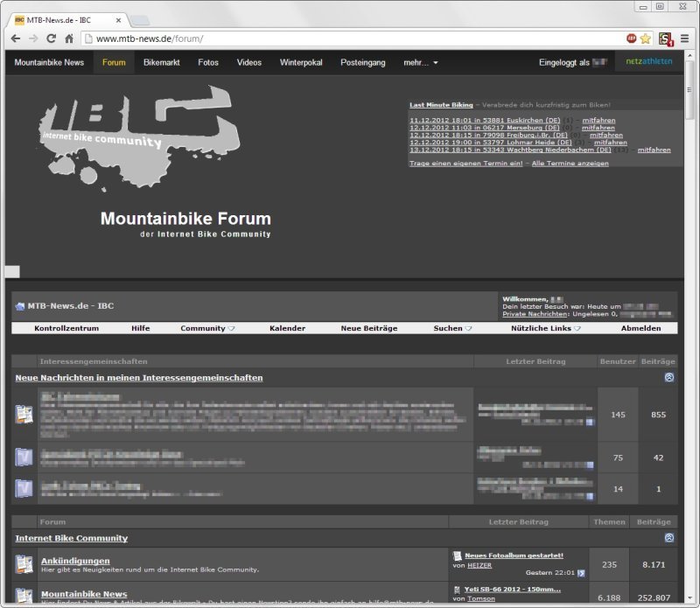The image size is (700, 608).
Task: Go to last post arrow in the 42 posts row
Action: pos(590,465)
